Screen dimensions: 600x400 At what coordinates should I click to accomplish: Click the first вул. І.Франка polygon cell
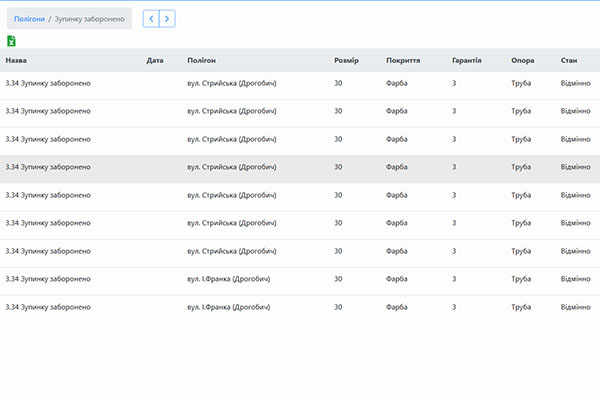tap(229, 279)
